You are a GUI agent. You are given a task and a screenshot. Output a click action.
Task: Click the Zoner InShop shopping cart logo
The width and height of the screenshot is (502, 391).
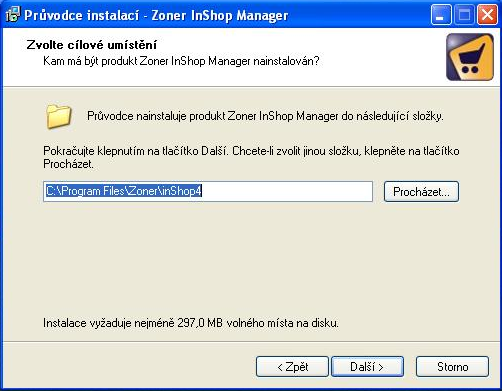470,57
